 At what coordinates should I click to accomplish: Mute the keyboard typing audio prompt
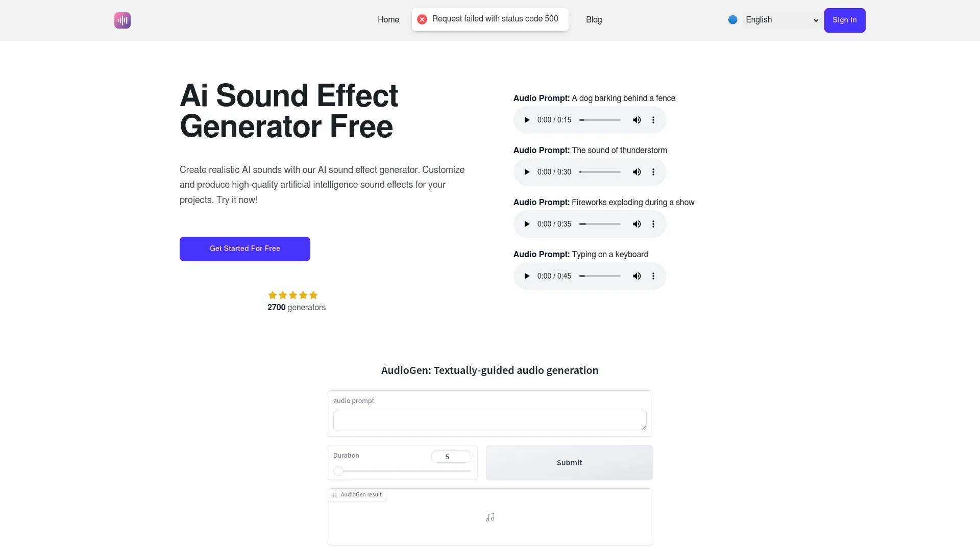635,276
